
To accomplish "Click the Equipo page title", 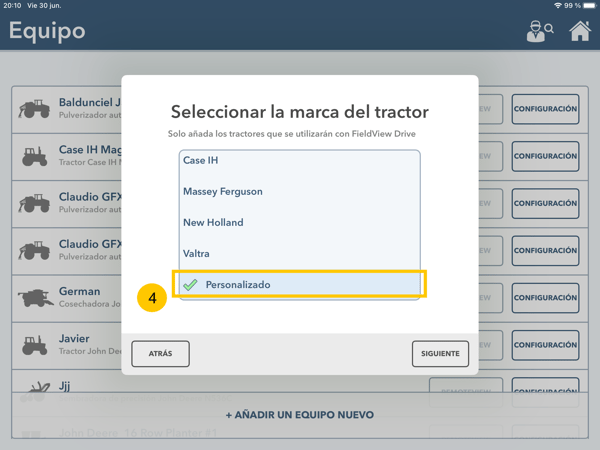I will click(47, 31).
